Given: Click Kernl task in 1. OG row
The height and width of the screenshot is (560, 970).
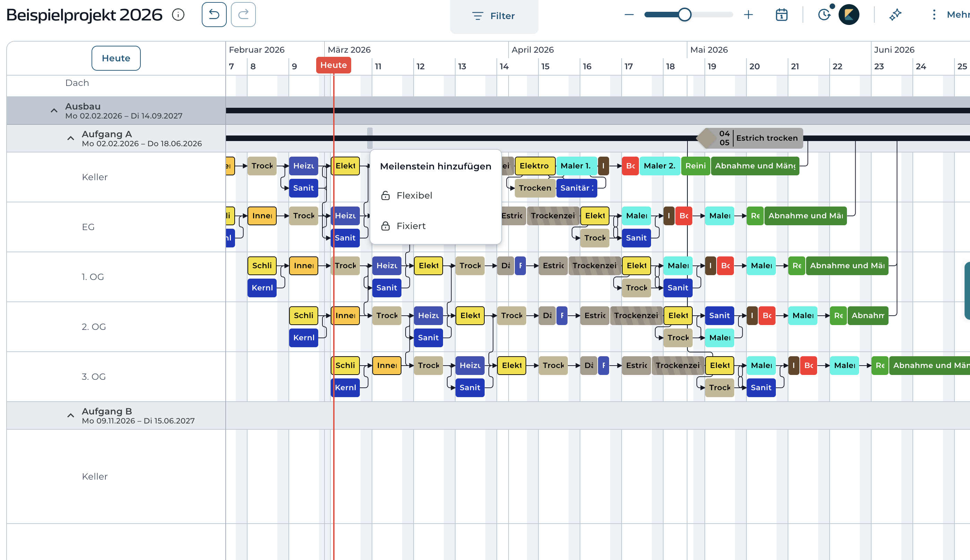Looking at the screenshot, I should click(x=262, y=288).
